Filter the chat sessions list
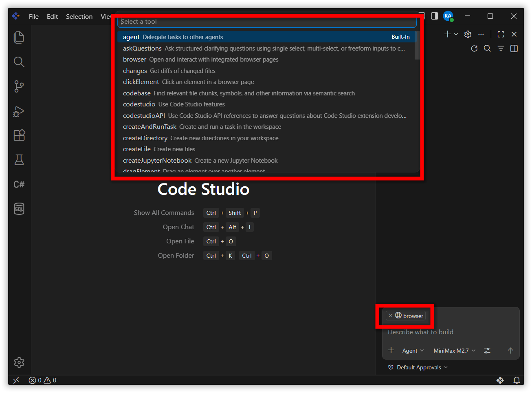Viewport: 532px width, 393px height. pyautogui.click(x=501, y=49)
